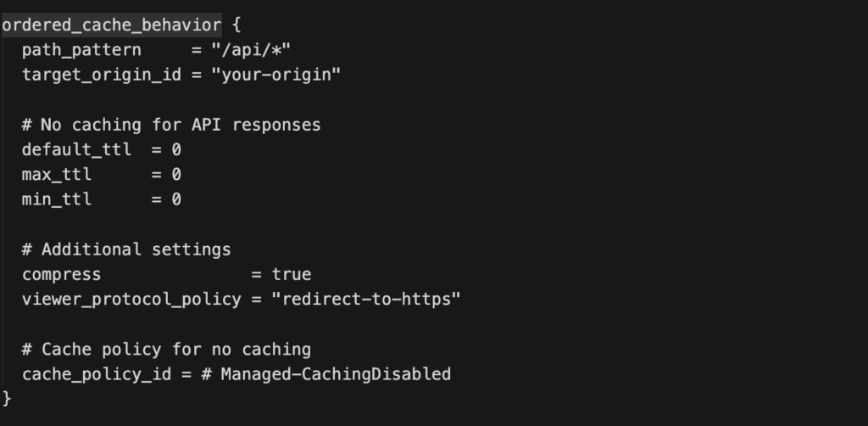Image resolution: width=868 pixels, height=426 pixels.
Task: Click the zero value of max_ttl
Action: pos(176,175)
